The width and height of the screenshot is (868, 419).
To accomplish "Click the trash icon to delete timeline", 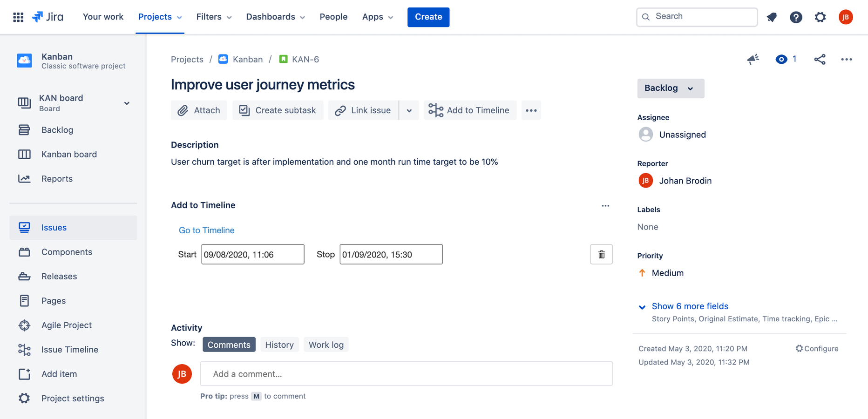I will tap(601, 254).
